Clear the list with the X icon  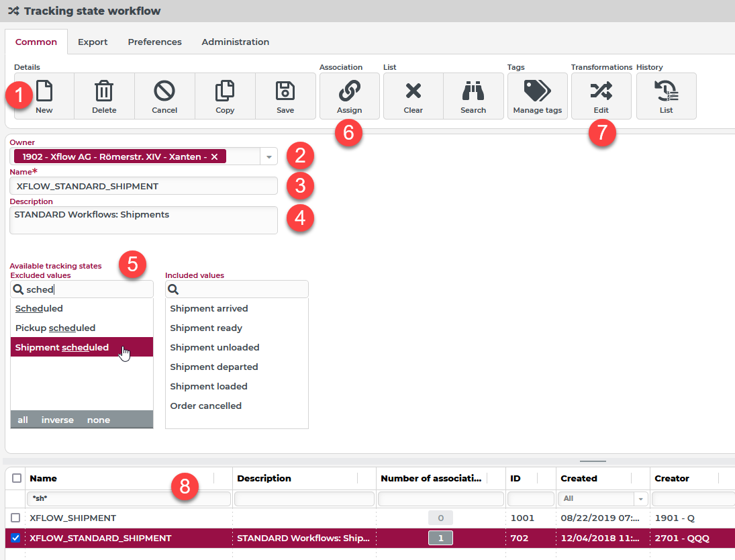tap(413, 91)
